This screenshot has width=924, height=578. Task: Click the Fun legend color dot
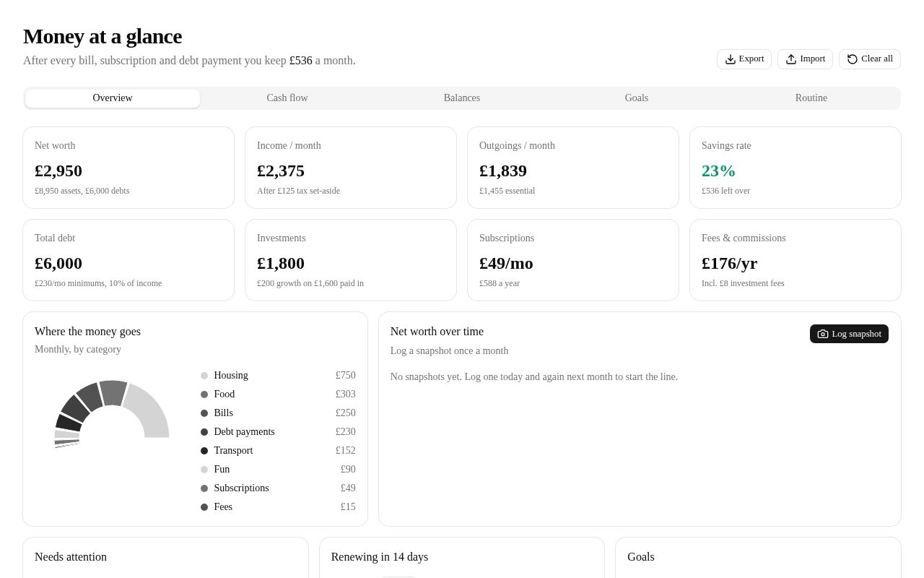point(204,470)
